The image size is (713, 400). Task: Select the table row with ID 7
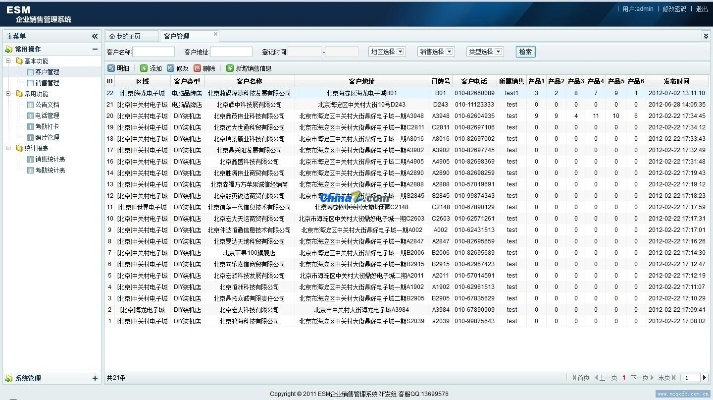tap(407, 253)
